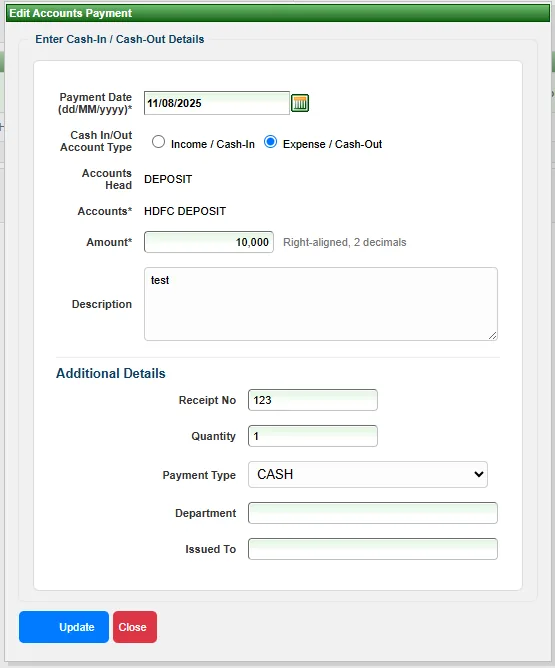Click the Update button
Screen dimensions: 555x671
point(64,627)
